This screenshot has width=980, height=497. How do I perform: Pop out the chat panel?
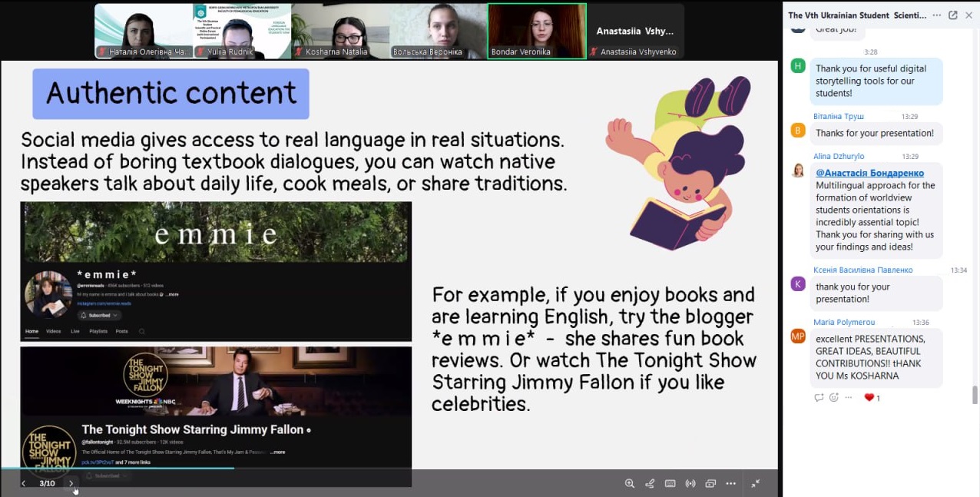coord(953,15)
